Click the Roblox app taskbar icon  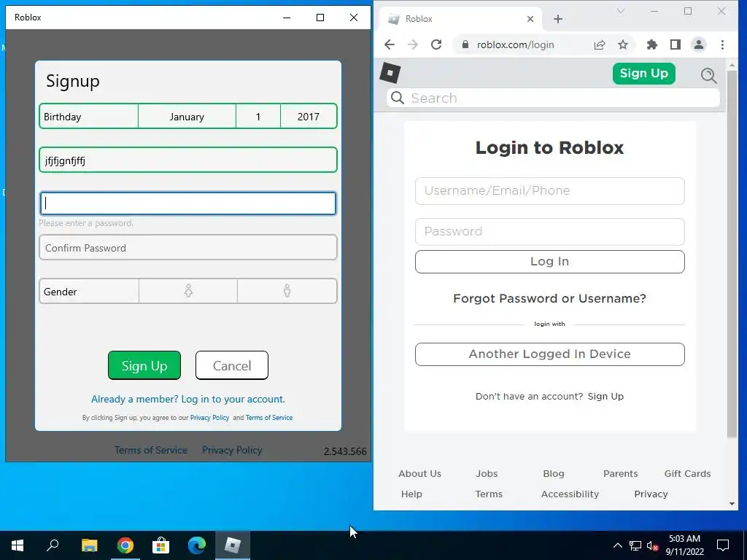(x=232, y=545)
